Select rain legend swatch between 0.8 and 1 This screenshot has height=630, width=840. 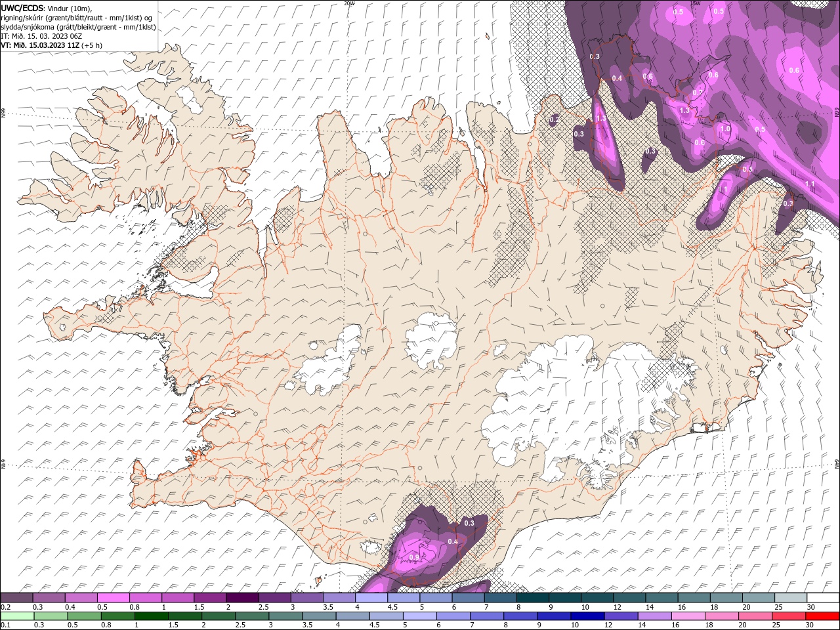118,616
